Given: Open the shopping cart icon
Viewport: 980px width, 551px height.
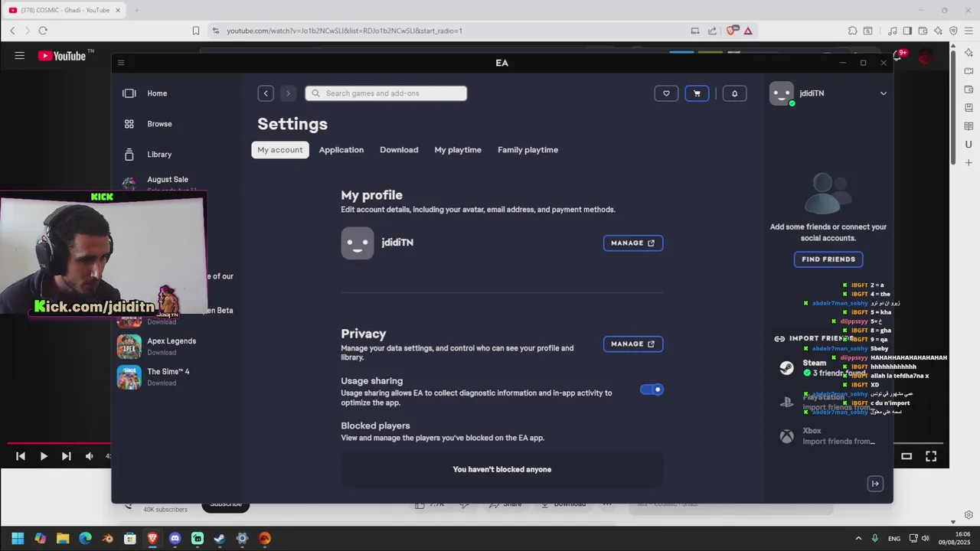Looking at the screenshot, I should coord(697,93).
